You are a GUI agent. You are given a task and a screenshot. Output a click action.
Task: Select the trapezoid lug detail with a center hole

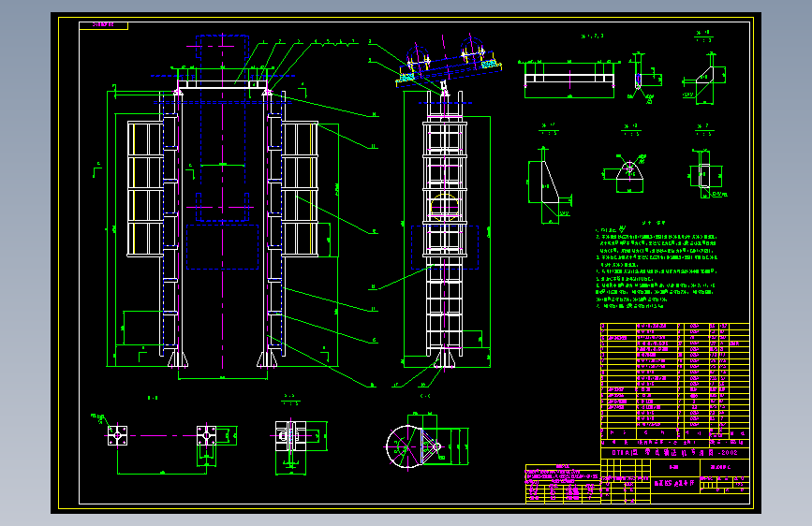629,175
